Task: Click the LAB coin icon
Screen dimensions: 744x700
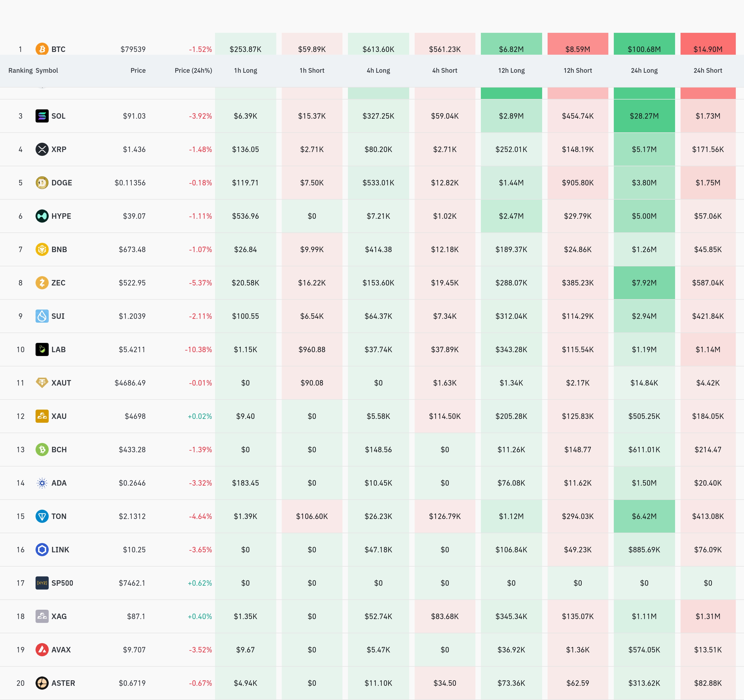Action: (42, 349)
